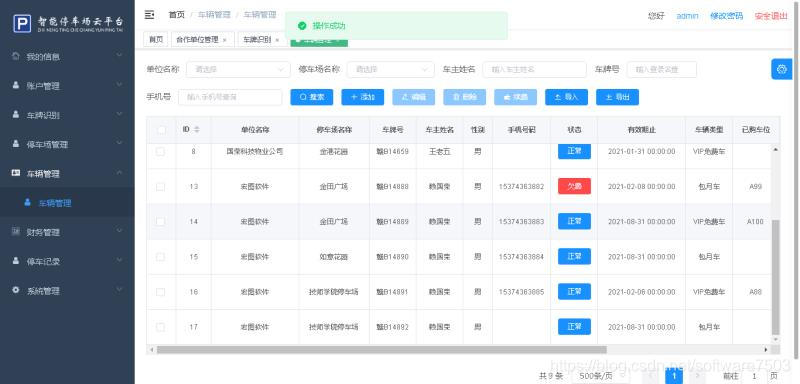Click the success checkmark icon in notification

click(x=302, y=25)
